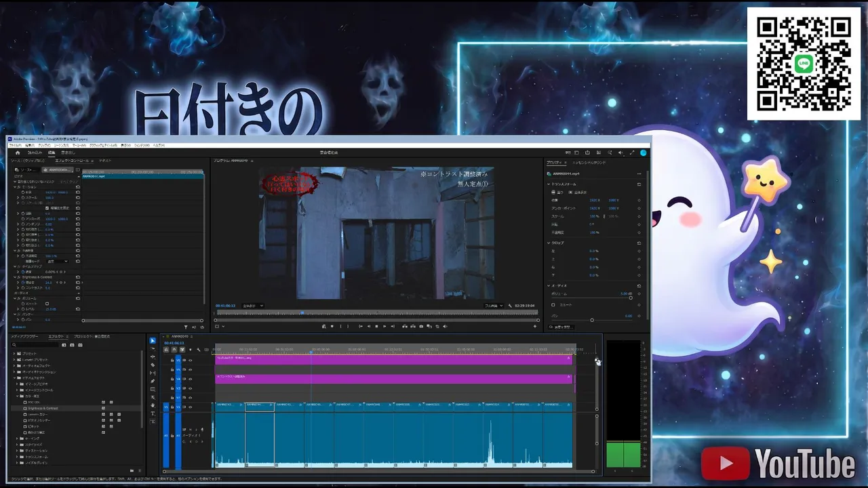This screenshot has width=868, height=488.
Task: Collapse the Crop section in Properties panel
Action: click(x=549, y=243)
